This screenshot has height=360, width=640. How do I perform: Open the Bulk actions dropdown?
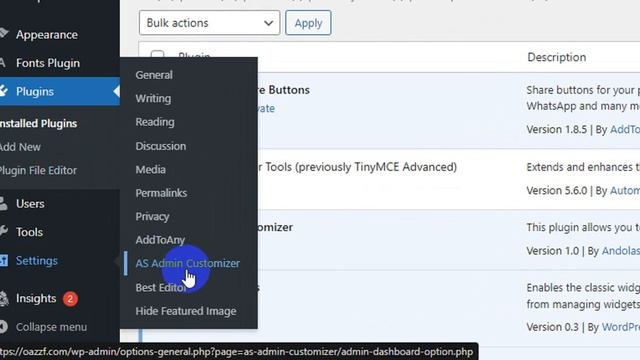pos(209,23)
